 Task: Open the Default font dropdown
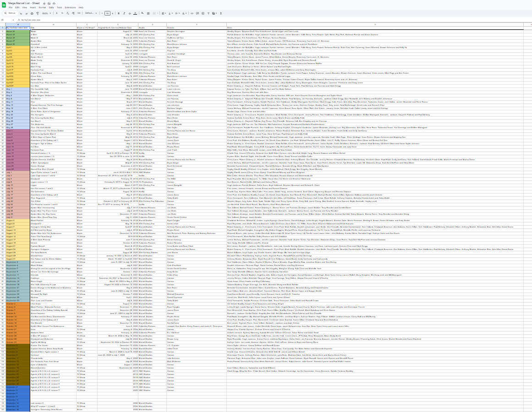tap(91, 13)
